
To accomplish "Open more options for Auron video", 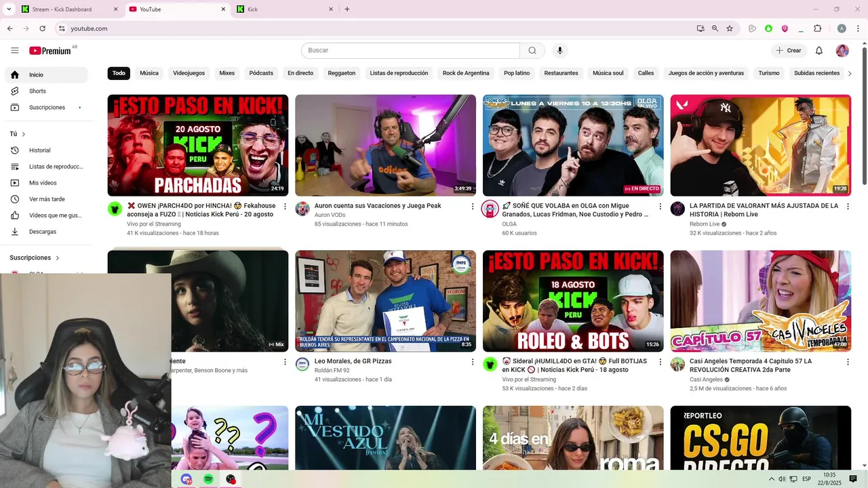I will click(473, 206).
